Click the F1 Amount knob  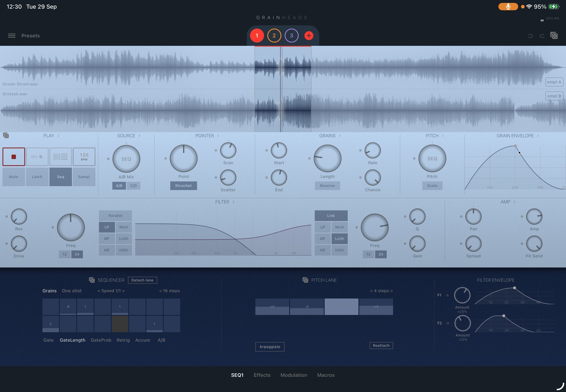pos(462,295)
